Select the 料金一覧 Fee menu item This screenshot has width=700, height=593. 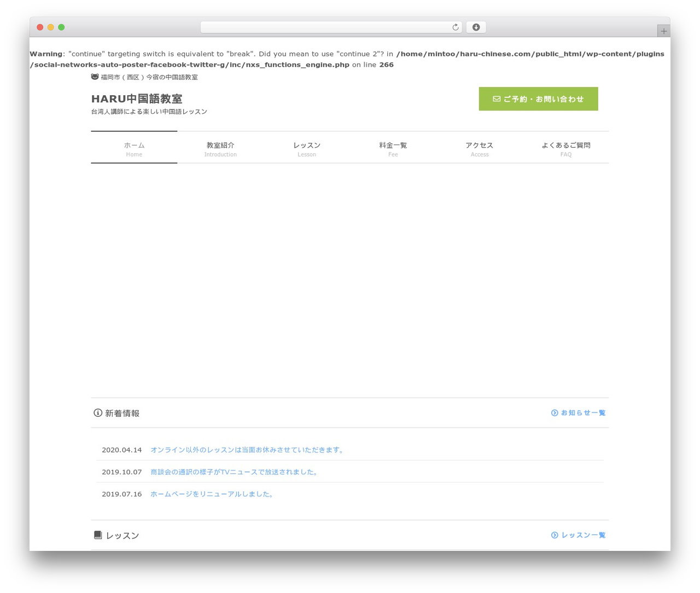(x=393, y=149)
